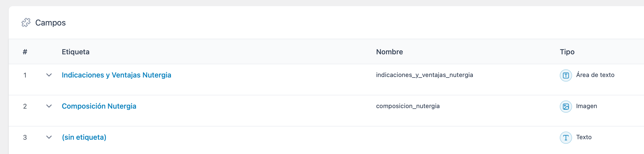Click the # column header

coord(25,52)
